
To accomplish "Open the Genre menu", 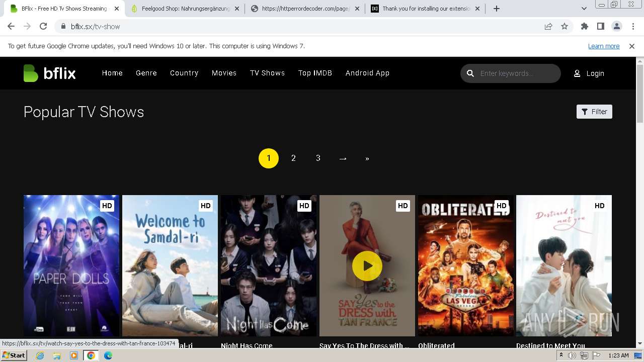I will [x=146, y=73].
